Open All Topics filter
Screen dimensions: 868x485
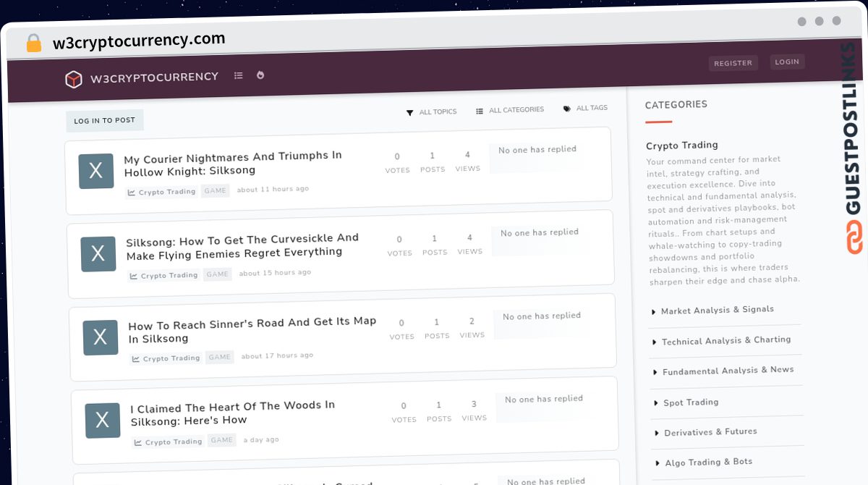(x=431, y=112)
